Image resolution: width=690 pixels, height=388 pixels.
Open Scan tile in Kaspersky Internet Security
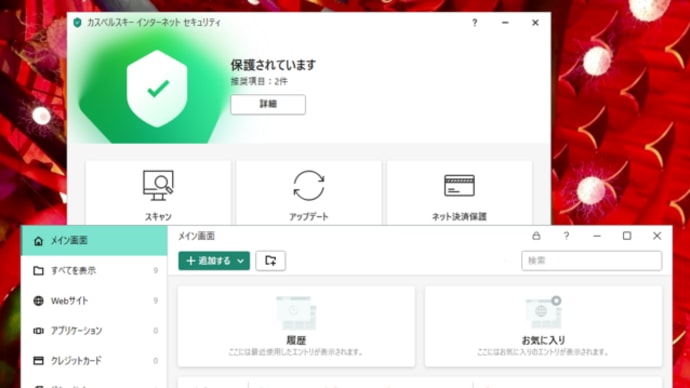point(158,193)
